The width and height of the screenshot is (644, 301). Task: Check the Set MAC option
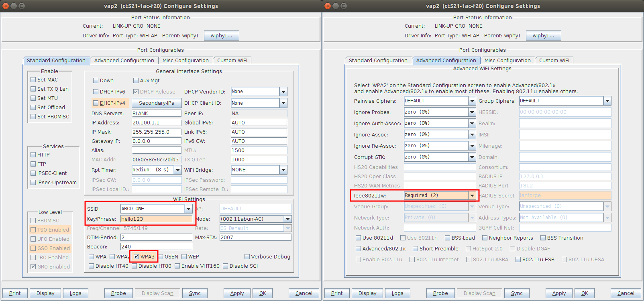click(33, 79)
